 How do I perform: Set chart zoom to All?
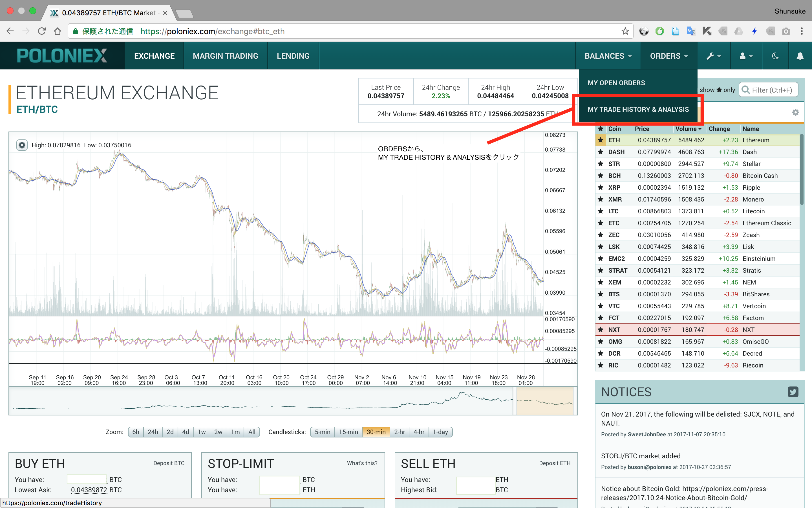(252, 432)
